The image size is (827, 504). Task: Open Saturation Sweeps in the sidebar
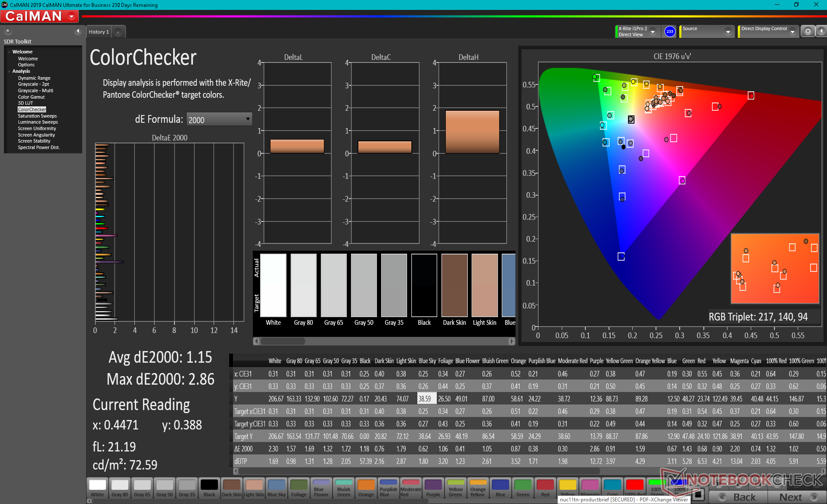tap(37, 116)
